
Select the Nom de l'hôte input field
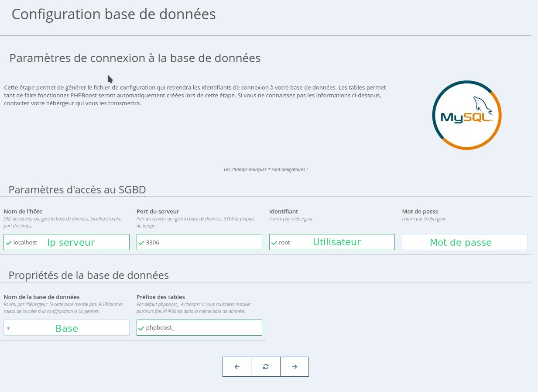(65, 242)
